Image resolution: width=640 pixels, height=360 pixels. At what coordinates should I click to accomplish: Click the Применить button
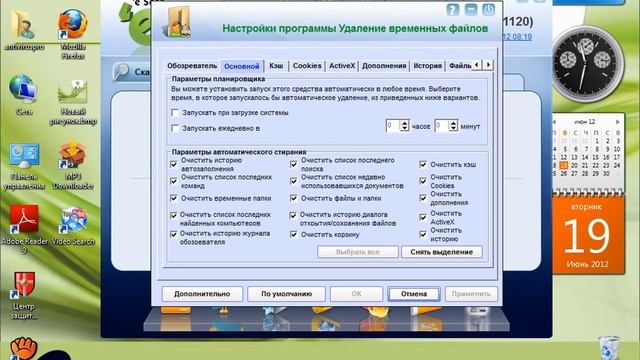pos(471,294)
